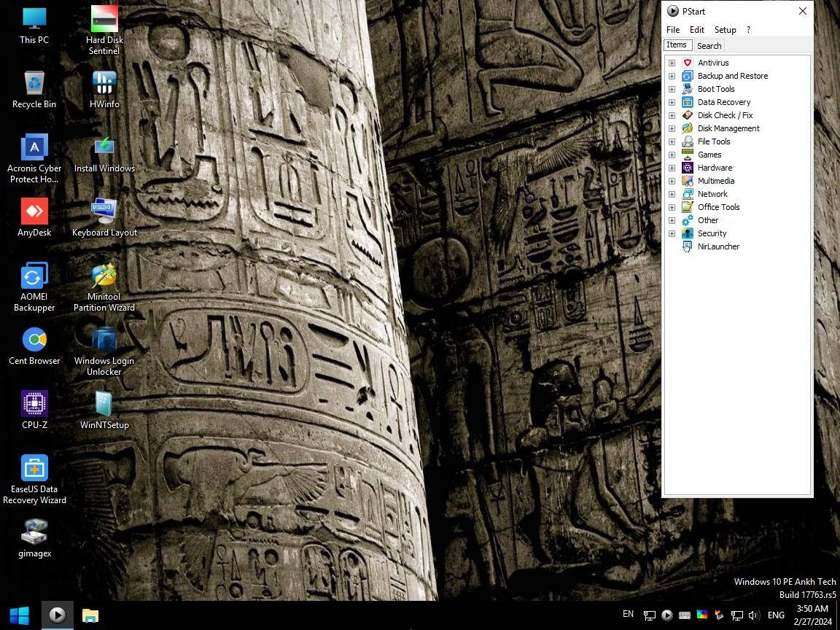Viewport: 840px width, 630px height.
Task: Click the on-screen keyboard tray icon
Action: pyautogui.click(x=685, y=615)
